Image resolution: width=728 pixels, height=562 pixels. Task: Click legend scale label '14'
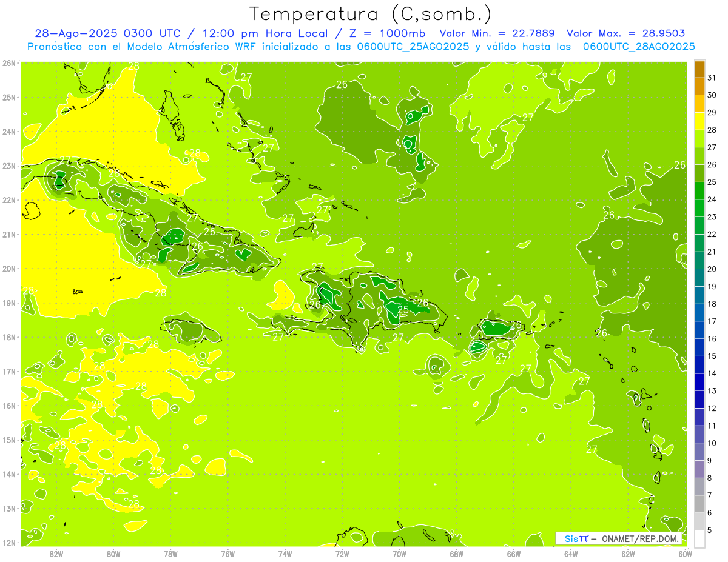[712, 373]
